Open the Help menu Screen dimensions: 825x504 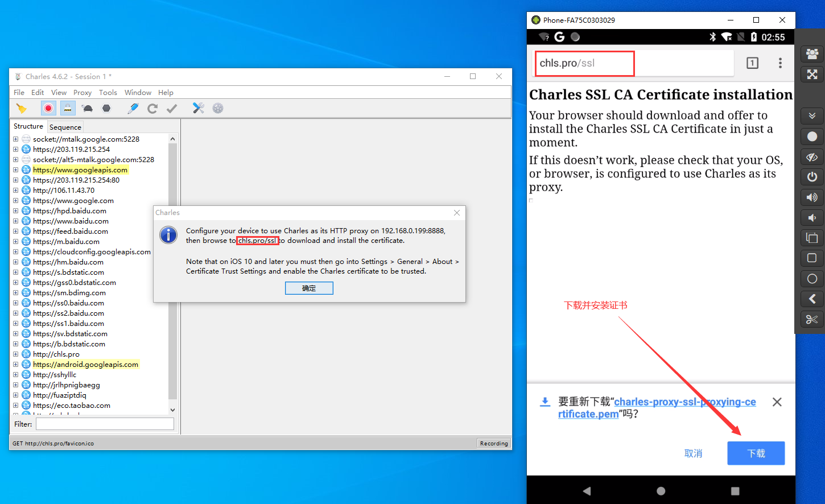click(x=166, y=92)
